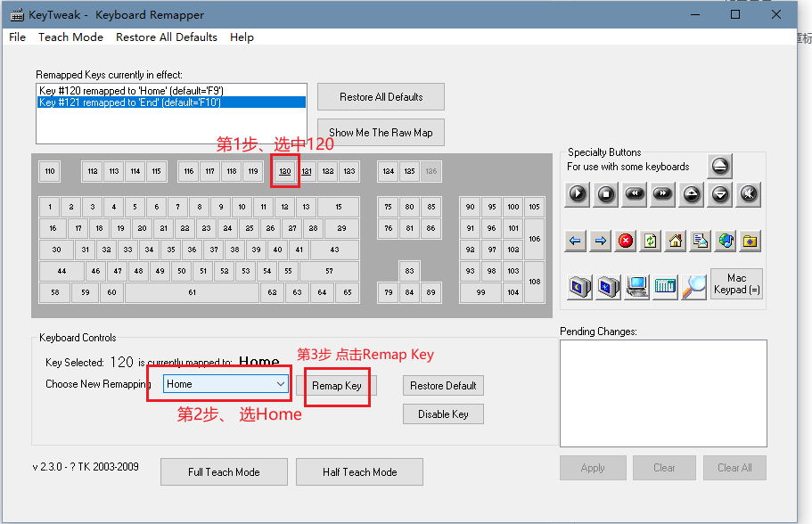Select the house Home page button
The width and height of the screenshot is (812, 524).
[676, 241]
